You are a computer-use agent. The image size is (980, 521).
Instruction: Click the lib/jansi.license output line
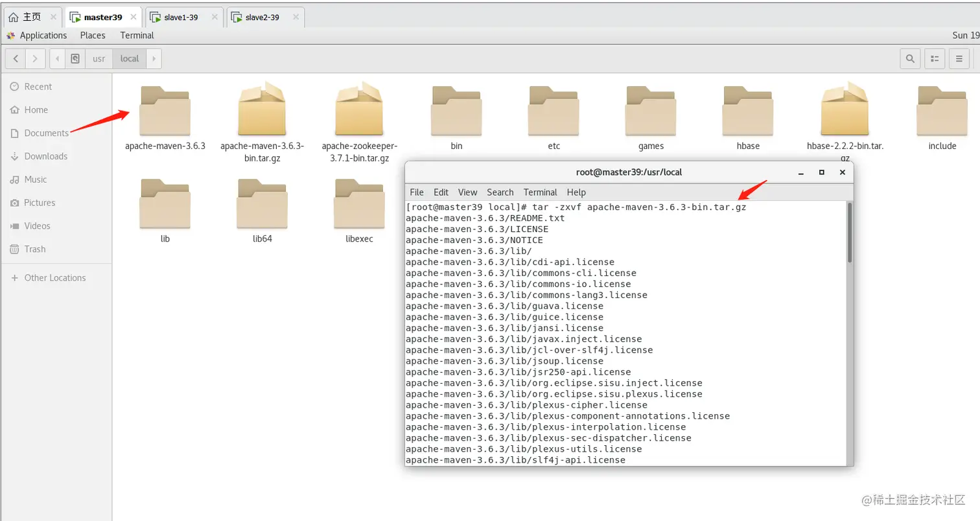point(505,329)
